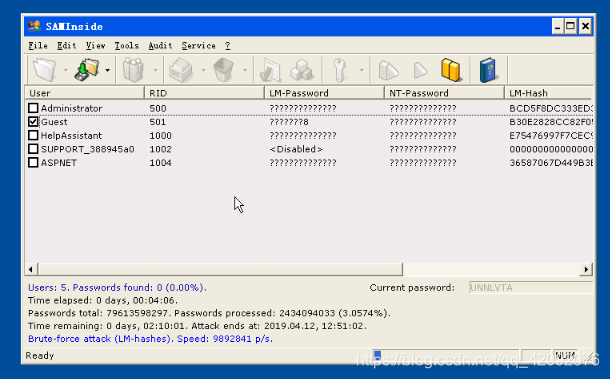The width and height of the screenshot is (610, 379).
Task: Click the yellow pause attack icon
Action: point(451,70)
